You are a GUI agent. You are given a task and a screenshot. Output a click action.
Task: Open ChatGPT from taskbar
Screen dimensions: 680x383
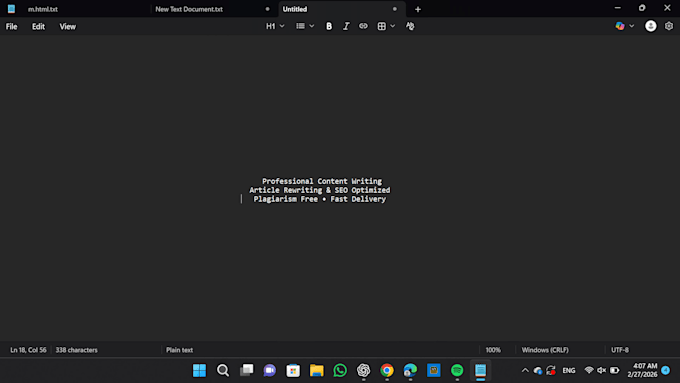point(363,370)
